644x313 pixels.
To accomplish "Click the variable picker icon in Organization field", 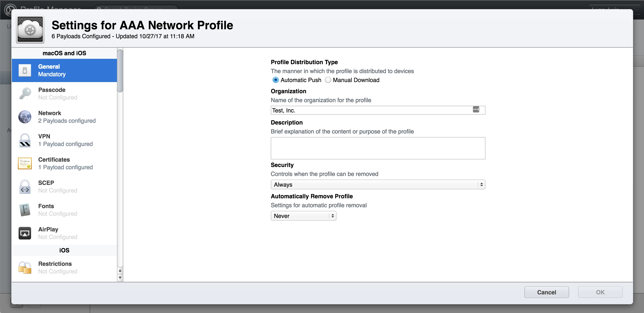I will coord(476,110).
